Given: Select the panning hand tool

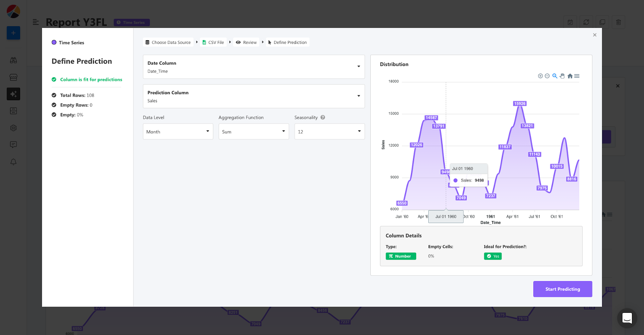Looking at the screenshot, I should 562,76.
